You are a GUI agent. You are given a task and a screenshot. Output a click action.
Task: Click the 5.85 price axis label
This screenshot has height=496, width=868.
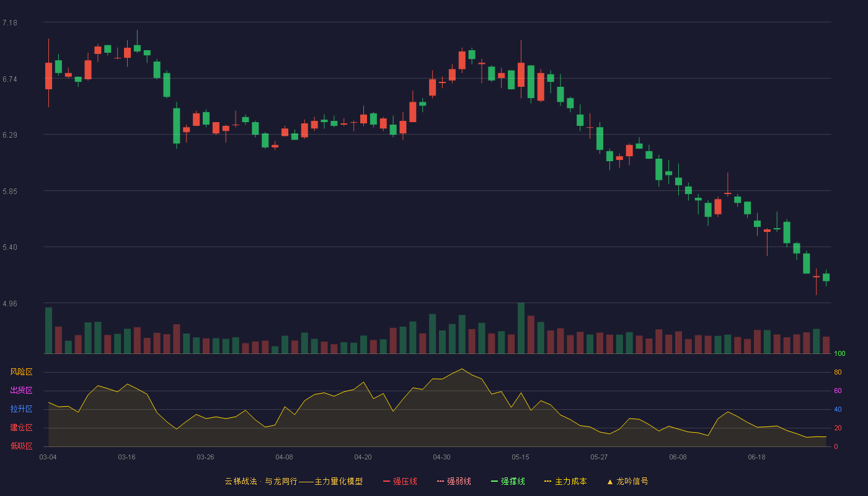pos(10,191)
